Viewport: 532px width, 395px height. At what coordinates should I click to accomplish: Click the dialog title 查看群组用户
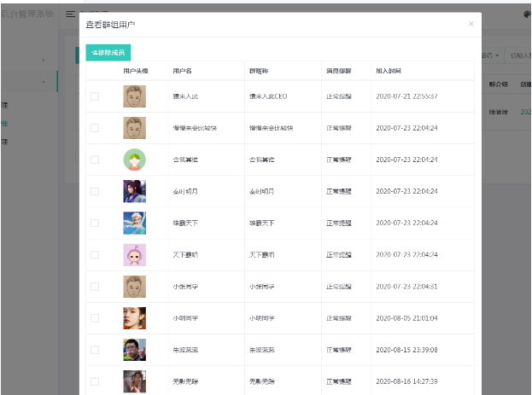(x=110, y=25)
